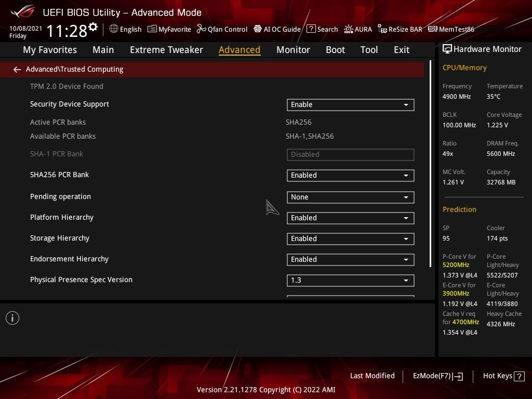Viewport: 532px width, 399px height.
Task: Open Hot Keys help
Action: click(x=503, y=376)
